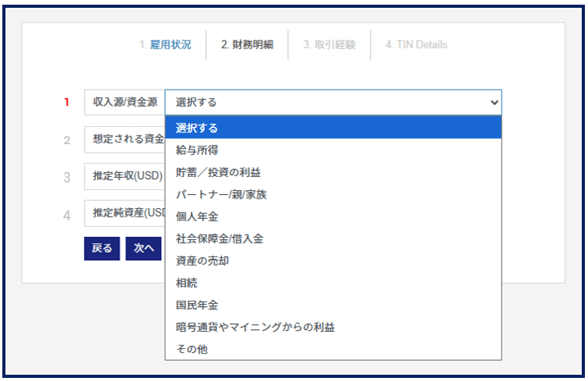Select 暗号通貨やマイニングからの利益 option

click(x=255, y=327)
